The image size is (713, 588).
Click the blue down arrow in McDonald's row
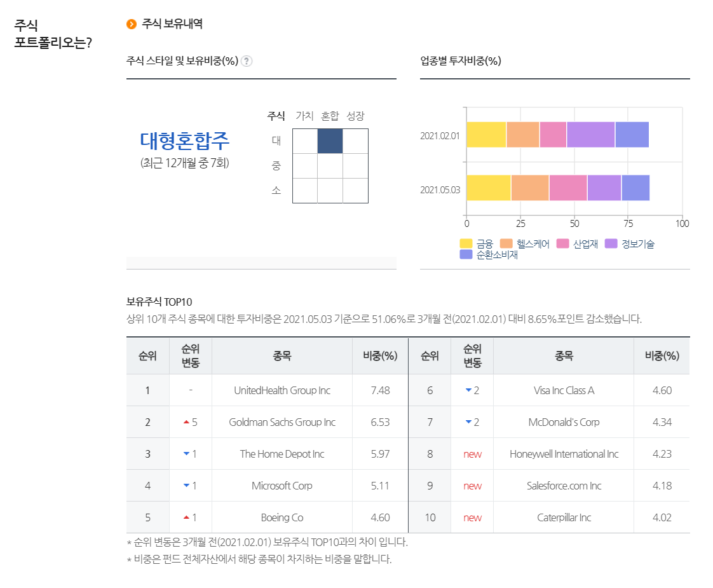pyautogui.click(x=468, y=422)
